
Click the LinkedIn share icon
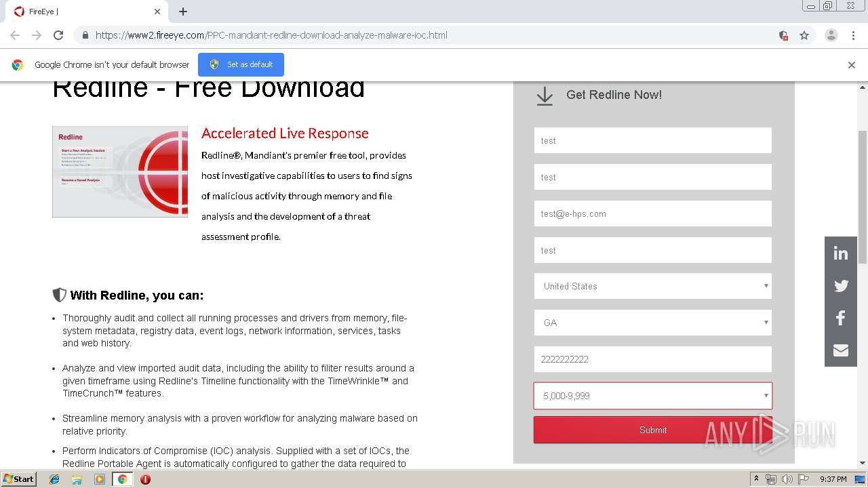[x=841, y=253]
